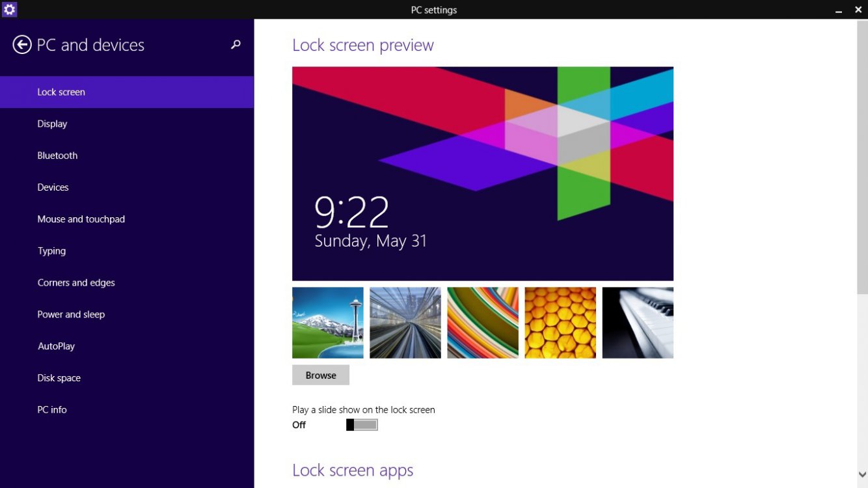Viewport: 868px width, 488px height.
Task: Go to Power and sleep
Action: pos(71,314)
